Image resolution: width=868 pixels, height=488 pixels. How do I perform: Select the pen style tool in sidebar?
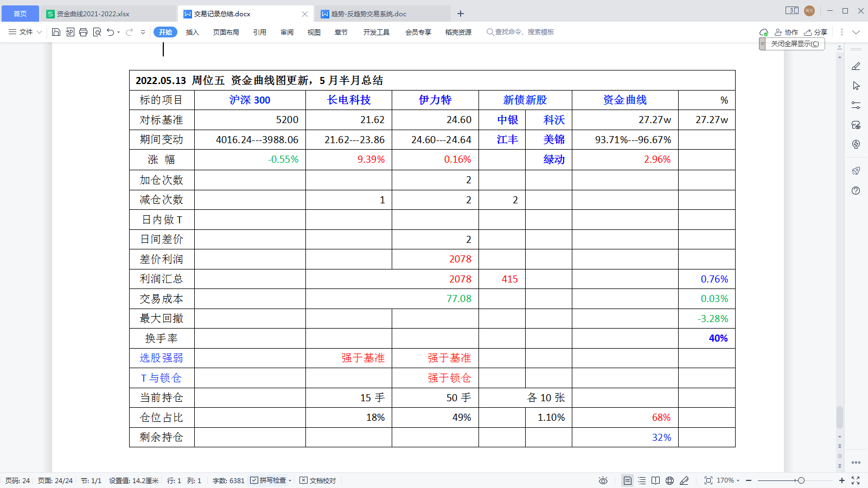pos(856,66)
